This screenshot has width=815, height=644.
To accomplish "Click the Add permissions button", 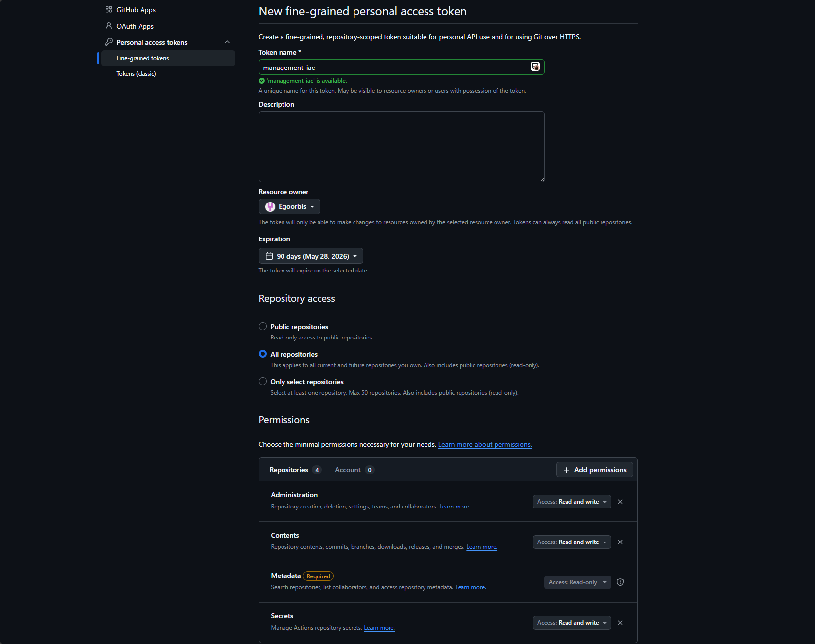I will click(594, 470).
